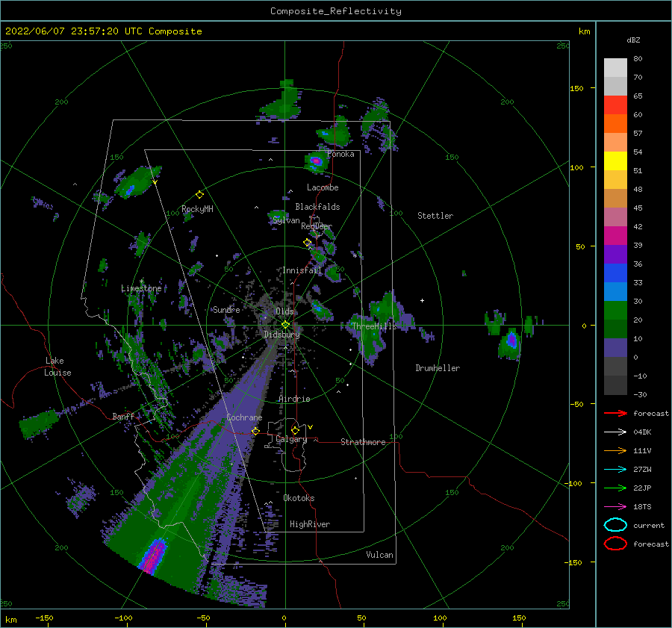Click the Ponoka city label
This screenshot has height=628, width=672.
(x=340, y=155)
